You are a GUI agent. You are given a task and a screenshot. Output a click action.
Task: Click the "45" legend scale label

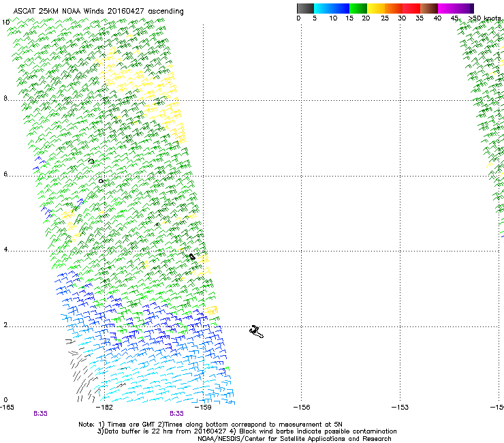[x=454, y=18]
